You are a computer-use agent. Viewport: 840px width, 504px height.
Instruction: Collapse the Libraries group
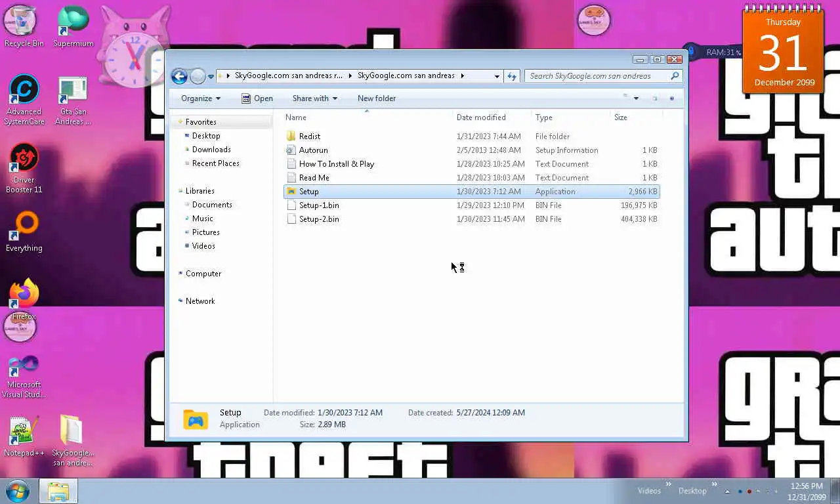tap(180, 191)
